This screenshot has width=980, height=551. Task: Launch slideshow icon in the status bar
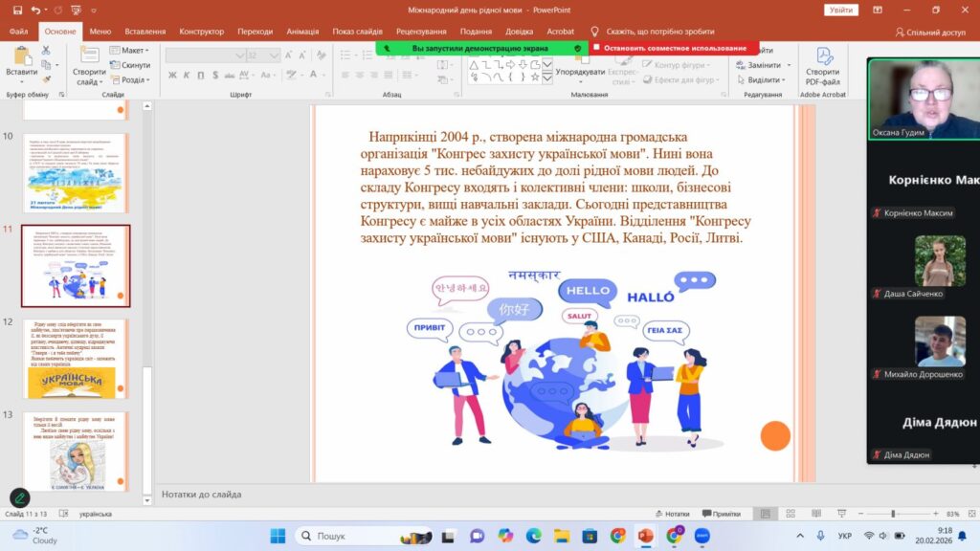click(x=842, y=514)
